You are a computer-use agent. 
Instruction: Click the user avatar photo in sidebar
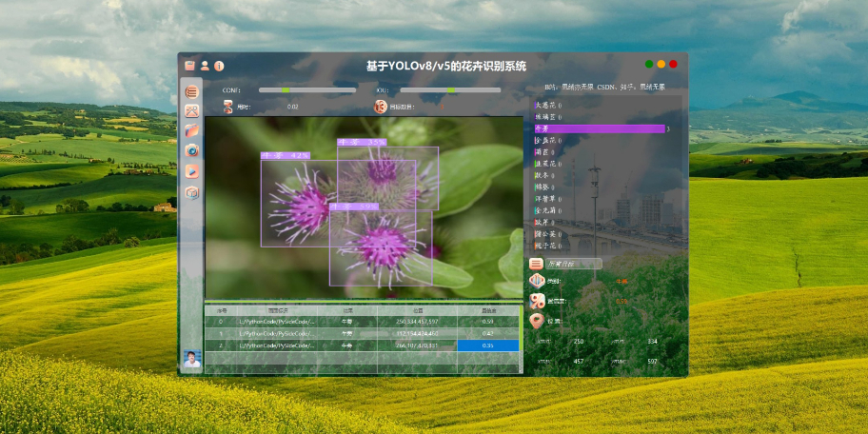click(192, 359)
